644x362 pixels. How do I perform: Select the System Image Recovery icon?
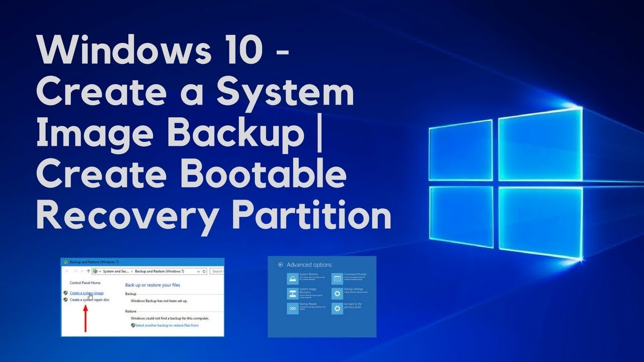tap(293, 294)
